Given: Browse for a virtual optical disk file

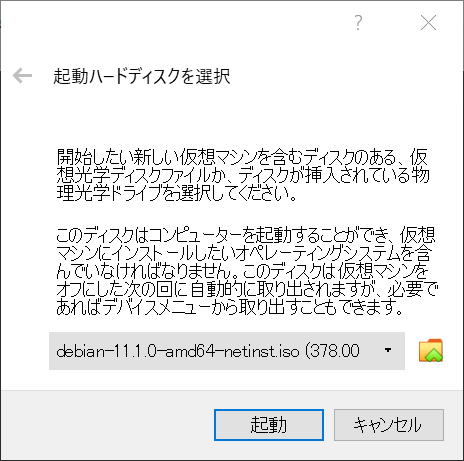Looking at the screenshot, I should (431, 350).
